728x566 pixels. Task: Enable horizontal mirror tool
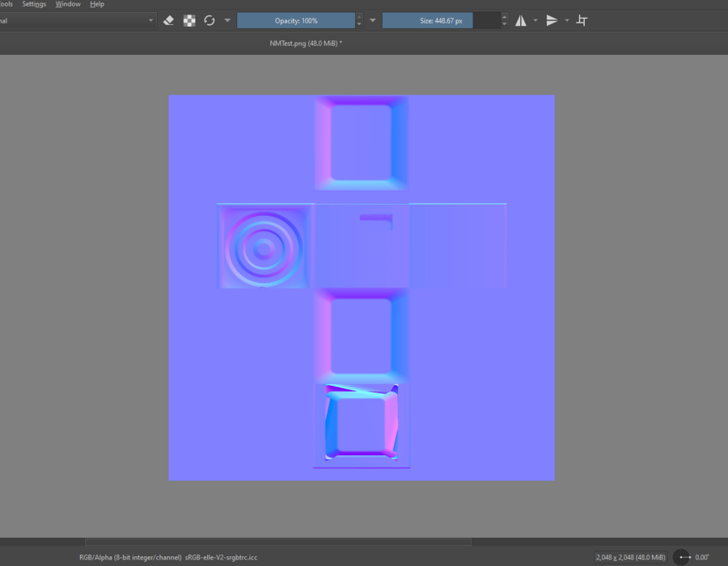(521, 20)
